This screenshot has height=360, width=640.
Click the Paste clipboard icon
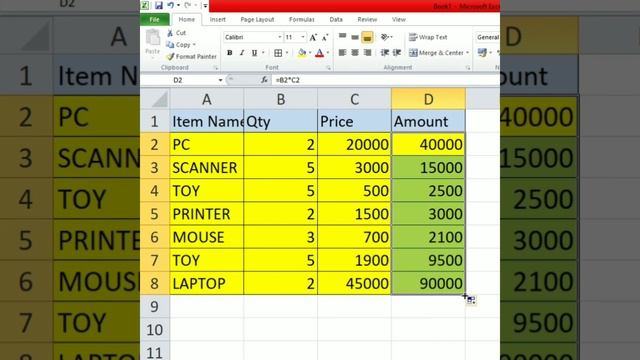(153, 38)
